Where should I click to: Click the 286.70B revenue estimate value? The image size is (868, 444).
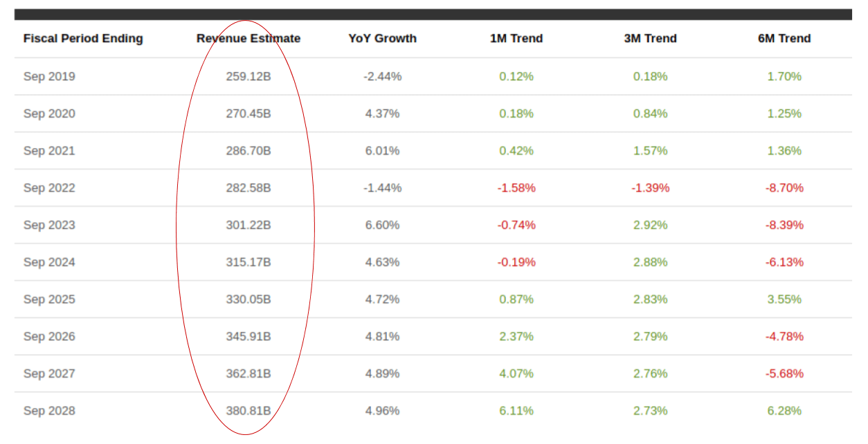248,151
